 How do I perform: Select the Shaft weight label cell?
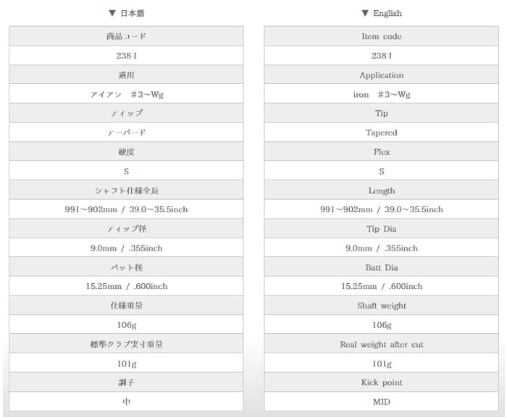click(381, 306)
